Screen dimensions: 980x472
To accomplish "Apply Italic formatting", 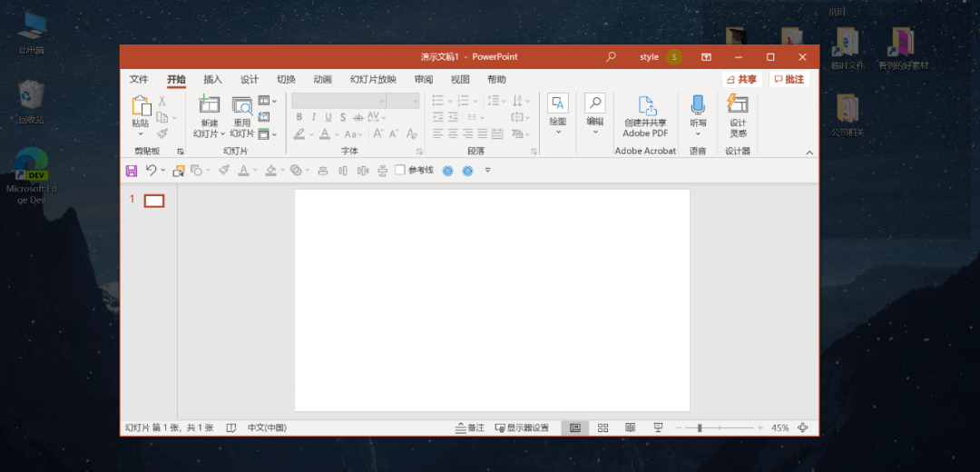I will (x=314, y=117).
